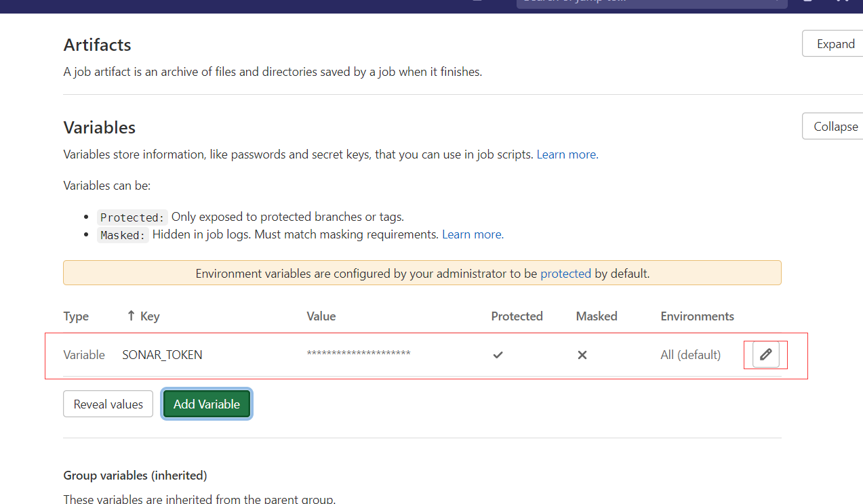
Task: Click the Protected checkmark for SONAR_TOKEN
Action: click(498, 355)
